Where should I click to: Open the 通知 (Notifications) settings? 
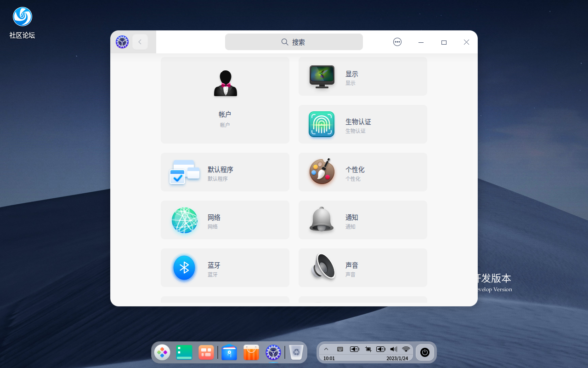click(x=362, y=219)
